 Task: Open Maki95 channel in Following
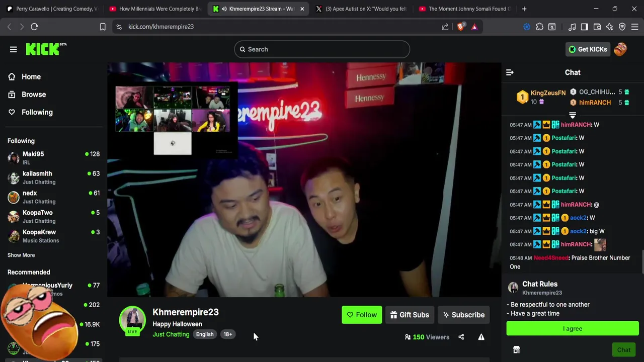click(53, 158)
